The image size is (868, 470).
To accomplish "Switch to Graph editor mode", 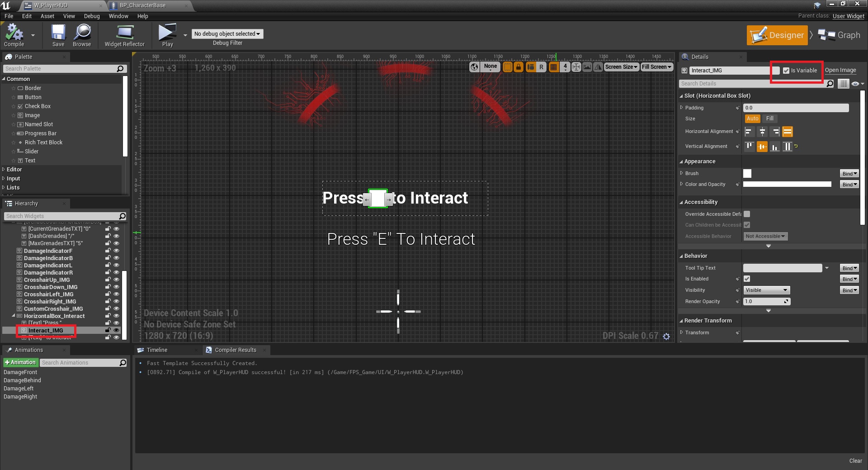I will tap(840, 35).
